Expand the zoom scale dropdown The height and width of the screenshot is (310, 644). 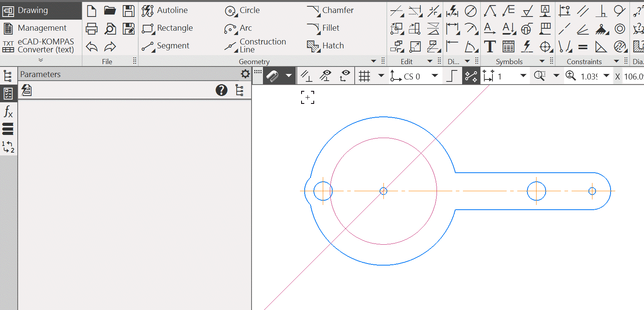pos(606,76)
